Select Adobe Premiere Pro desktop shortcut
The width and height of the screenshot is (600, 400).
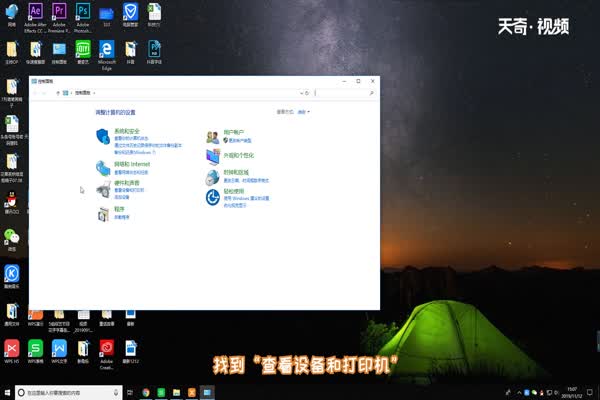[x=59, y=18]
